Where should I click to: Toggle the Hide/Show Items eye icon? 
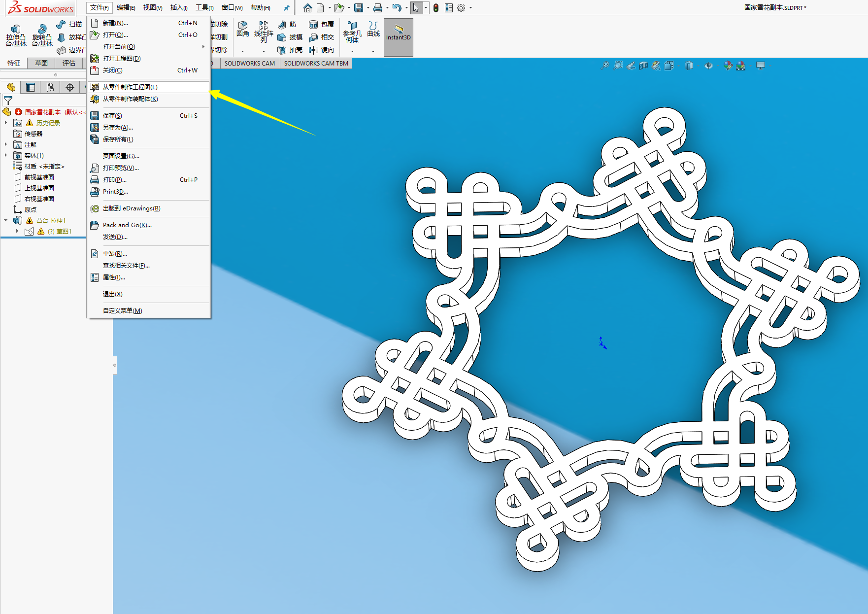[708, 66]
